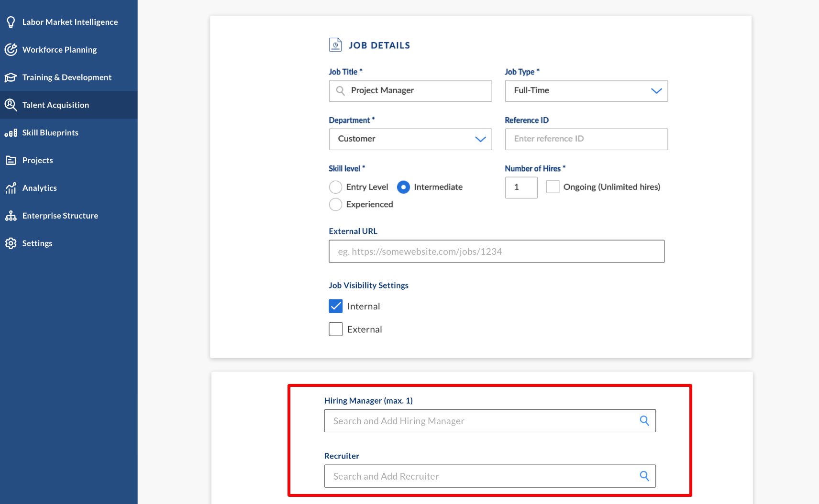Viewport: 819px width, 504px height.
Task: Uncheck the Internal visibility checkbox
Action: 336,307
